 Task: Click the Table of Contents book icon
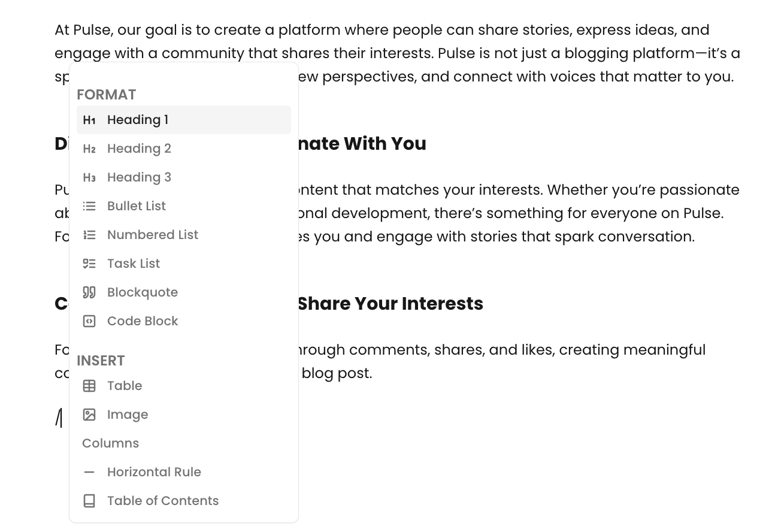tap(89, 501)
